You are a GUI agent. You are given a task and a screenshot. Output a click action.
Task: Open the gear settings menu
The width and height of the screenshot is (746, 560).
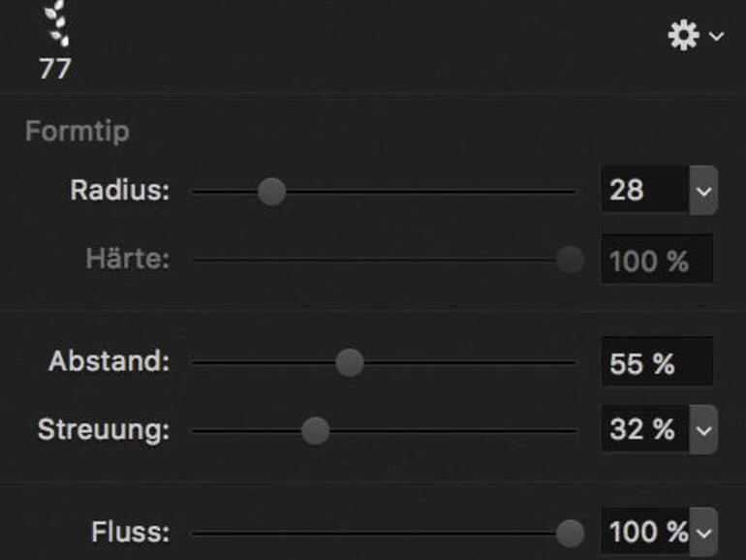[x=684, y=36]
